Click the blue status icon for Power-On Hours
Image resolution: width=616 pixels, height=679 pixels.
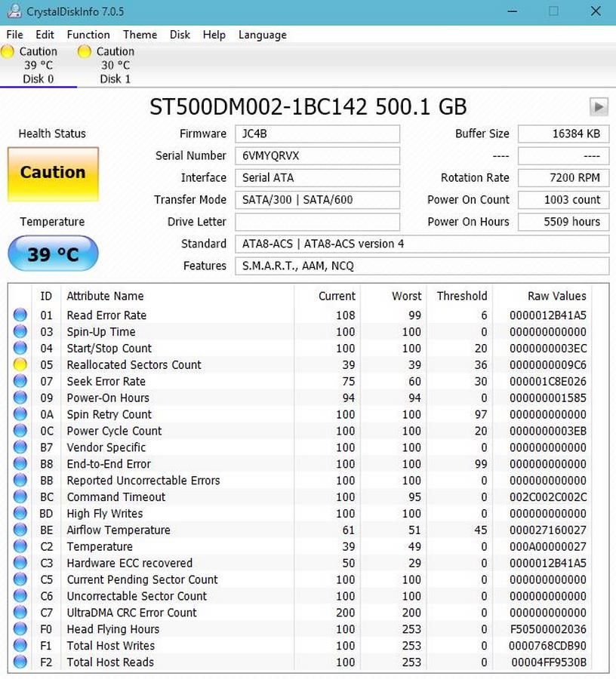(20, 397)
